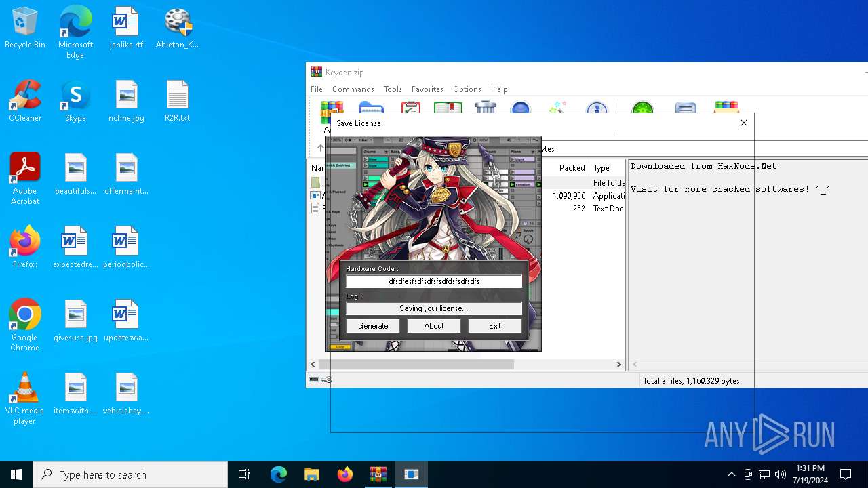Image resolution: width=868 pixels, height=488 pixels.
Task: Click the Exit button in keygen
Action: pos(495,326)
